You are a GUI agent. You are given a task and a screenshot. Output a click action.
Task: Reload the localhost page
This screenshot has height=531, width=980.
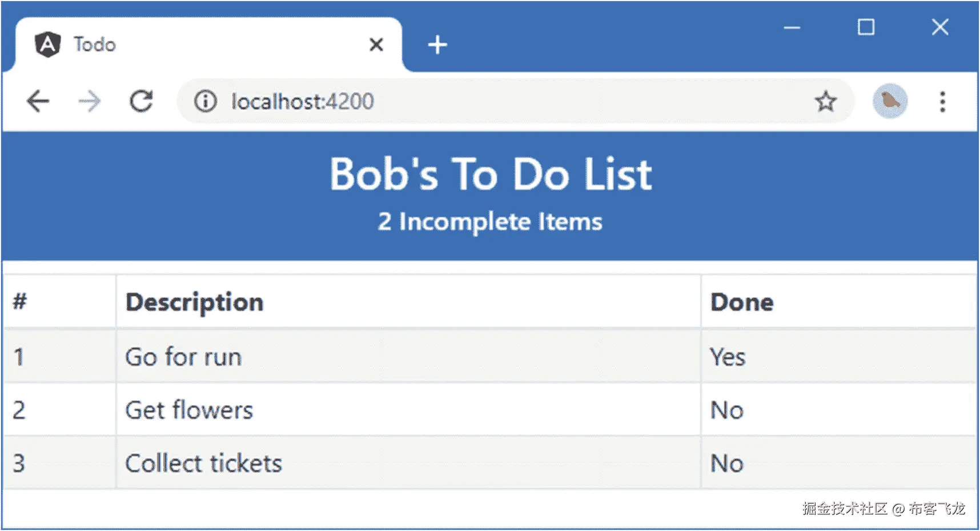[x=140, y=102]
